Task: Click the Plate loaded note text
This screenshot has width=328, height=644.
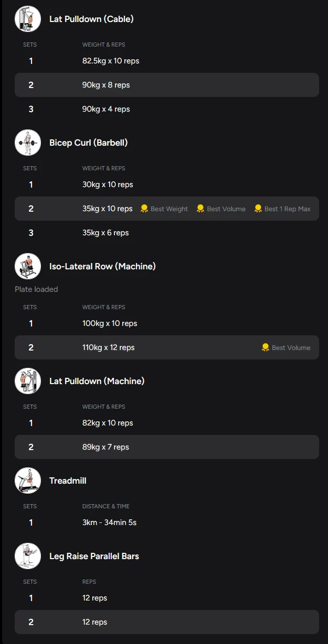Action: [x=36, y=289]
